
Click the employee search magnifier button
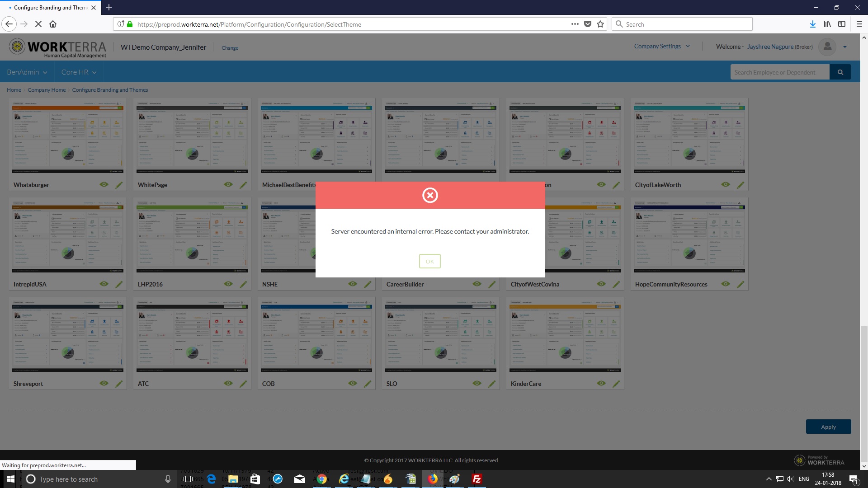click(840, 72)
